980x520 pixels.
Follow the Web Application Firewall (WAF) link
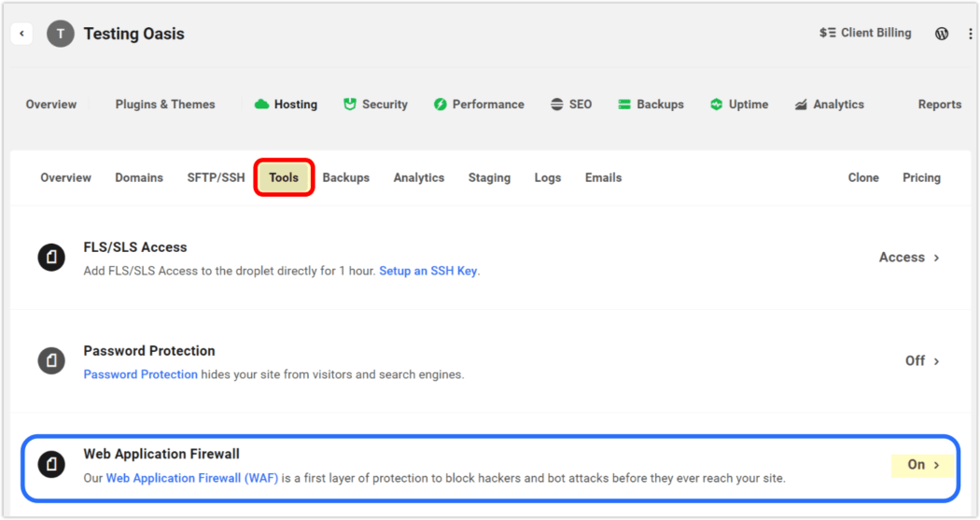191,478
